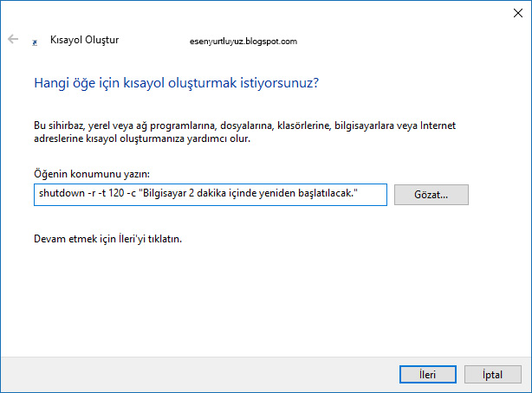Click the description paragraph starting 'Bu sihirbaz'
This screenshot has width=532, height=393.
coord(244,132)
